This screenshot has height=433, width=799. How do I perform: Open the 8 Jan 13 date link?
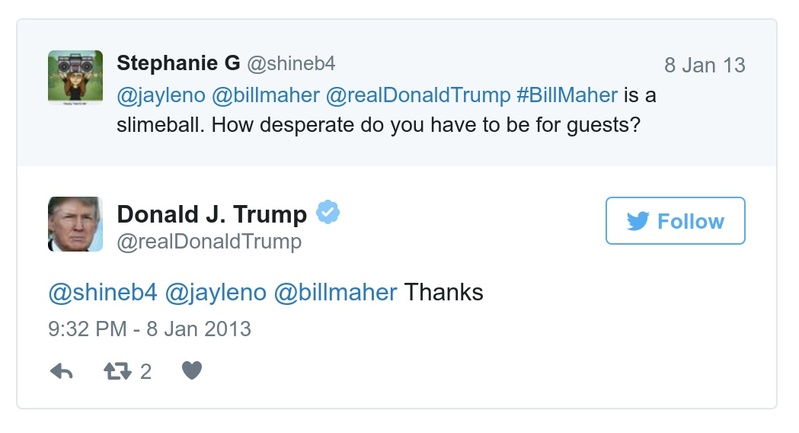(x=705, y=66)
